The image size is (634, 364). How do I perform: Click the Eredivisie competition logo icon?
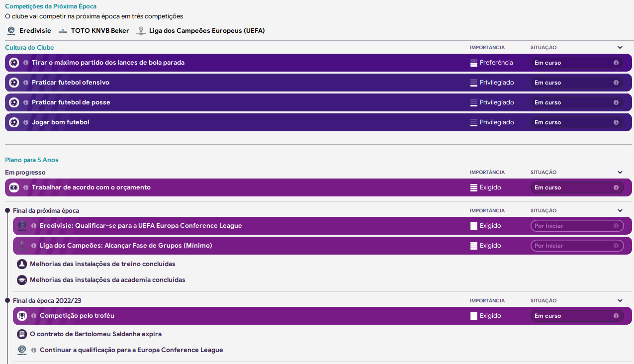click(x=11, y=31)
